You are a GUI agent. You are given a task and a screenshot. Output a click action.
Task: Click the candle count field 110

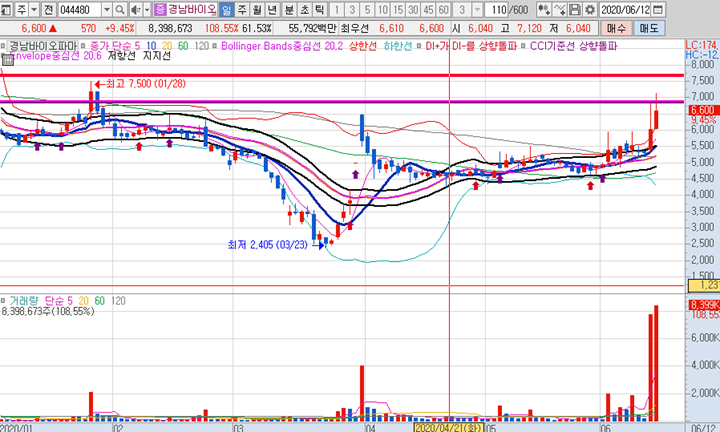pos(496,9)
